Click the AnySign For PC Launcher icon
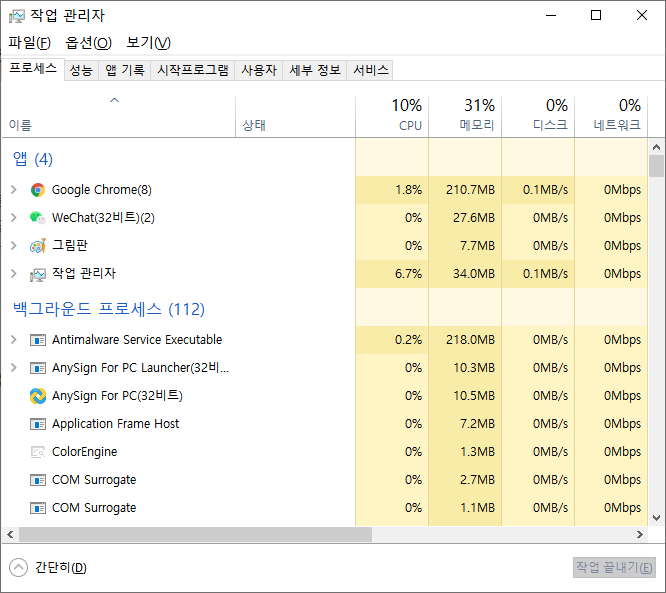666x593 pixels. coord(38,368)
